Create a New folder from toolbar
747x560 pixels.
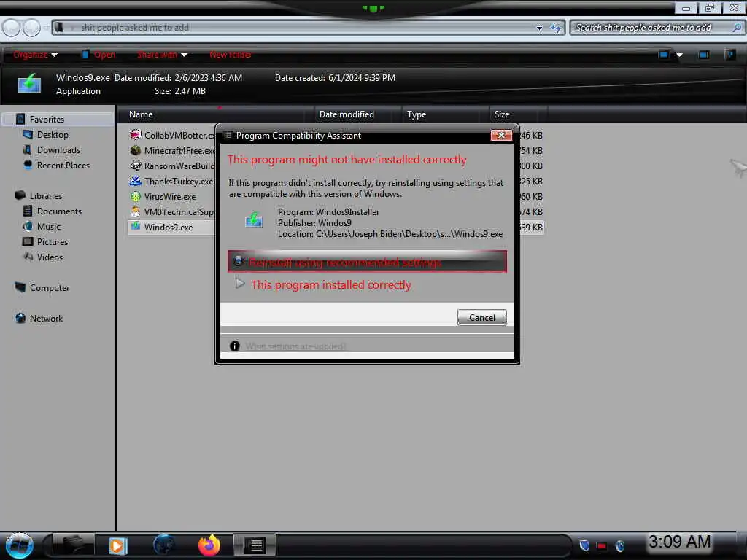(x=231, y=55)
